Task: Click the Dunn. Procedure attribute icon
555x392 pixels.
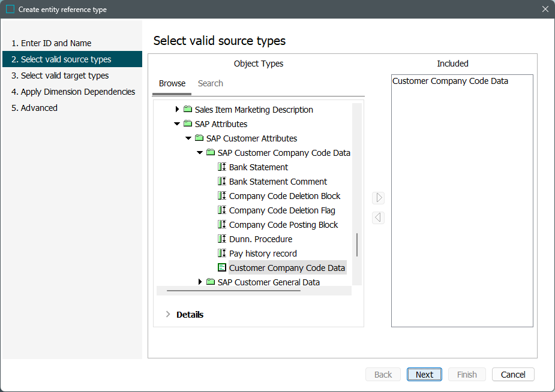Action: tap(221, 239)
